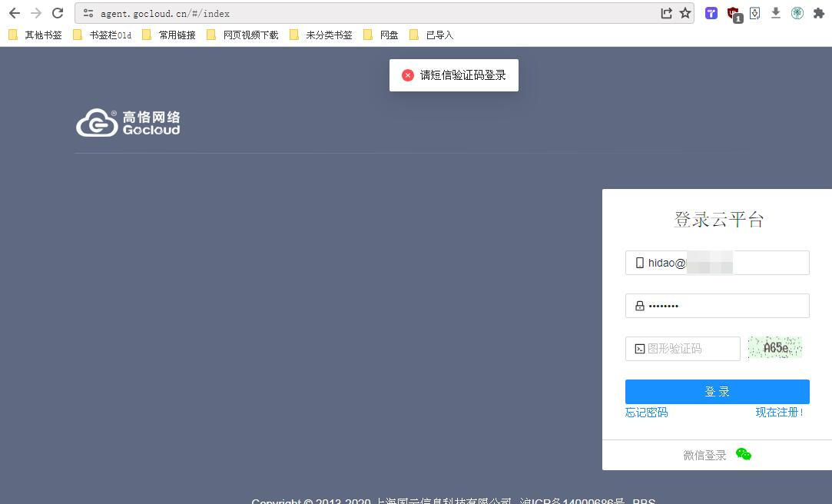This screenshot has width=832, height=504.
Task: Open the 现在注册 link
Action: 780,413
